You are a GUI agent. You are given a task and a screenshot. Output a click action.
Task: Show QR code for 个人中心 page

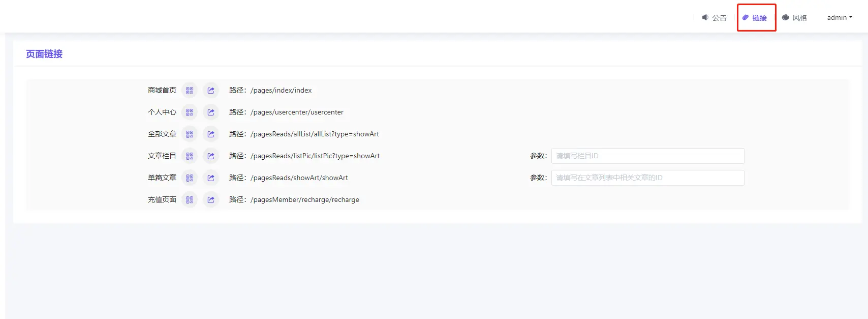[x=190, y=112]
